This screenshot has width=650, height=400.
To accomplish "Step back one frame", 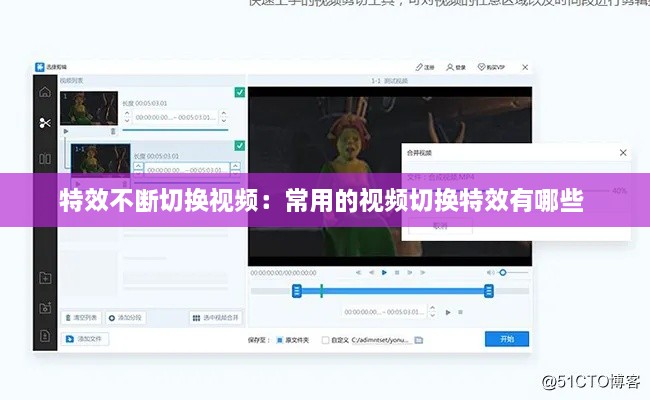I will click(x=371, y=272).
